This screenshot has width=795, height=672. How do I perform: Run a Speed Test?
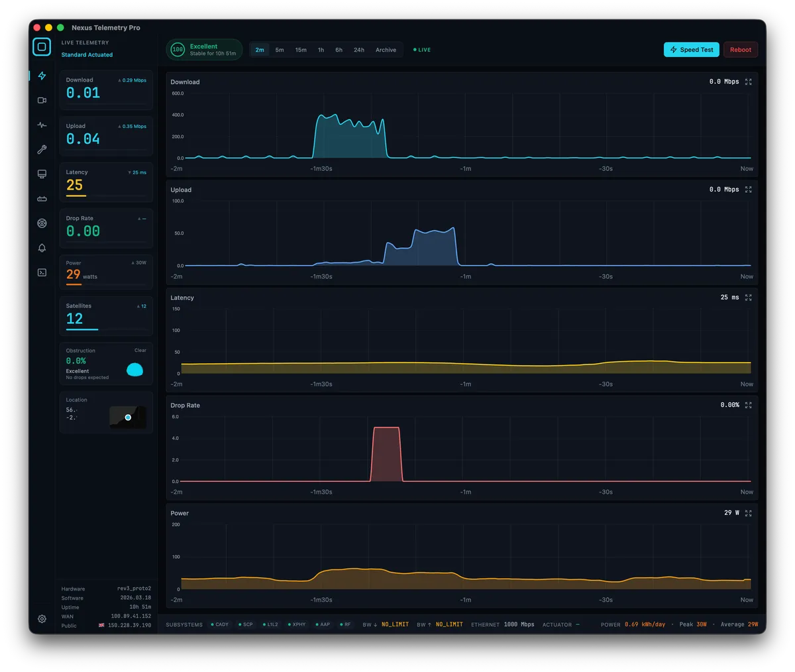point(691,50)
